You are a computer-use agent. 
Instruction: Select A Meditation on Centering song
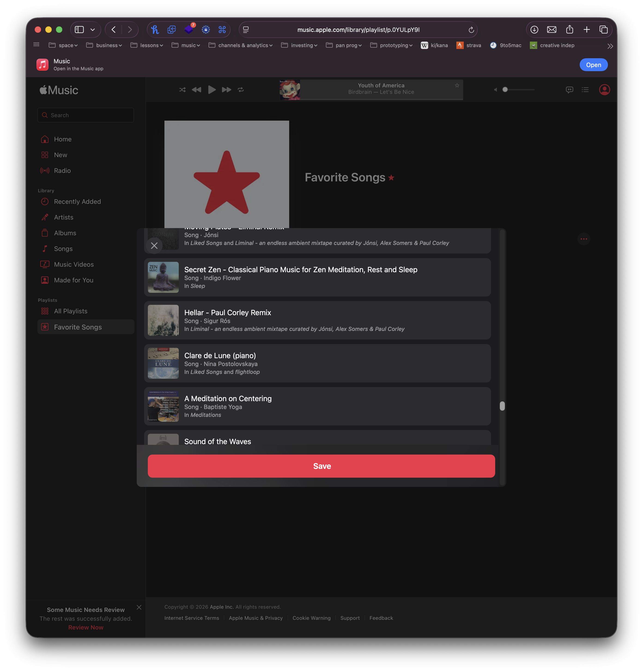coord(317,406)
